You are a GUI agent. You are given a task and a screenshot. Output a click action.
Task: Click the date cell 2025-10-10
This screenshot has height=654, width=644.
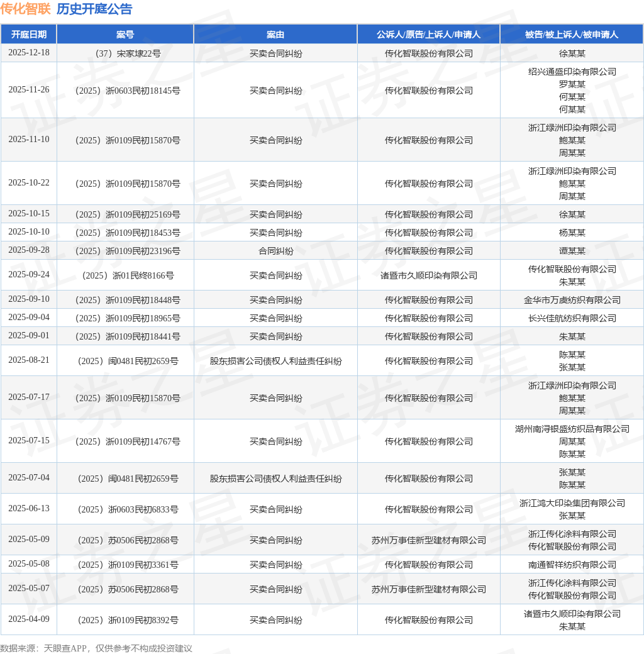pos(29,232)
